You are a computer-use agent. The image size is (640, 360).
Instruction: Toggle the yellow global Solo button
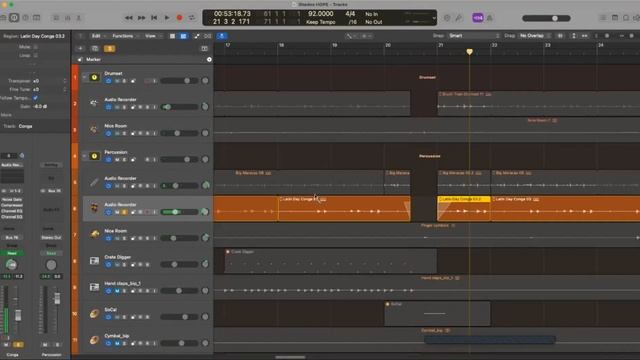(109, 49)
